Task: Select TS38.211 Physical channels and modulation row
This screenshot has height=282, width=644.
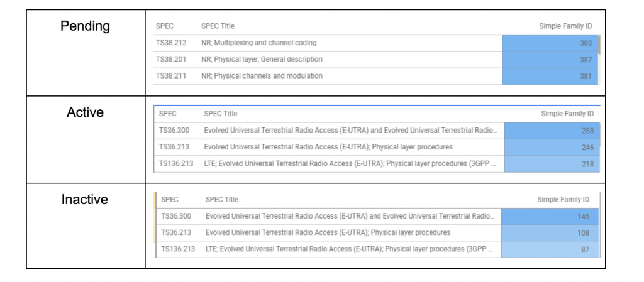Action: [x=375, y=76]
